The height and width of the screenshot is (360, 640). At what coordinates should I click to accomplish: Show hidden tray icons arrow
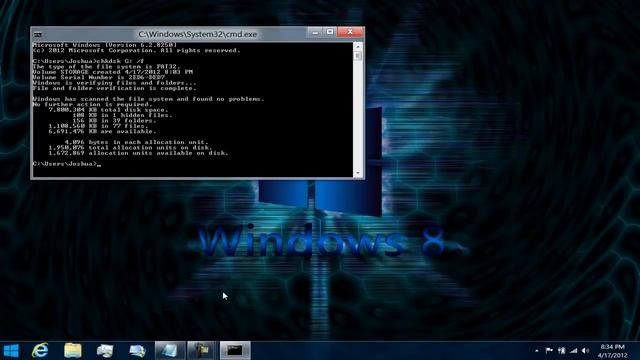537,351
